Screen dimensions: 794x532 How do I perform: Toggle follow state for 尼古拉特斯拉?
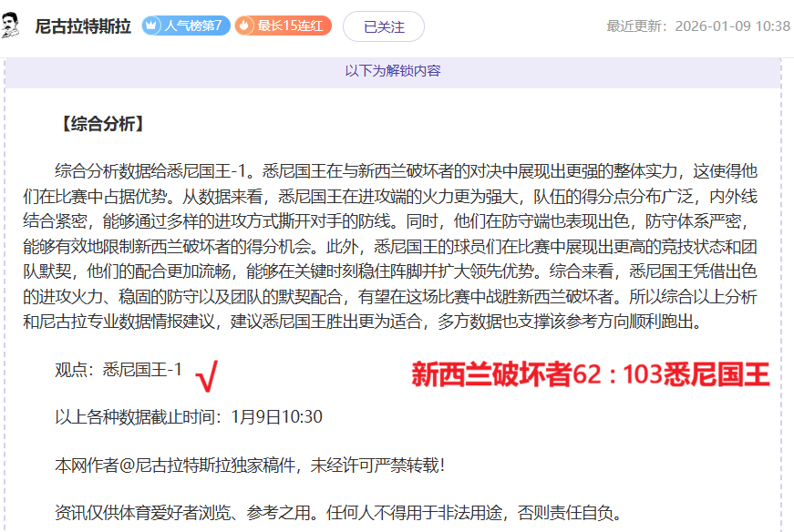click(x=384, y=27)
